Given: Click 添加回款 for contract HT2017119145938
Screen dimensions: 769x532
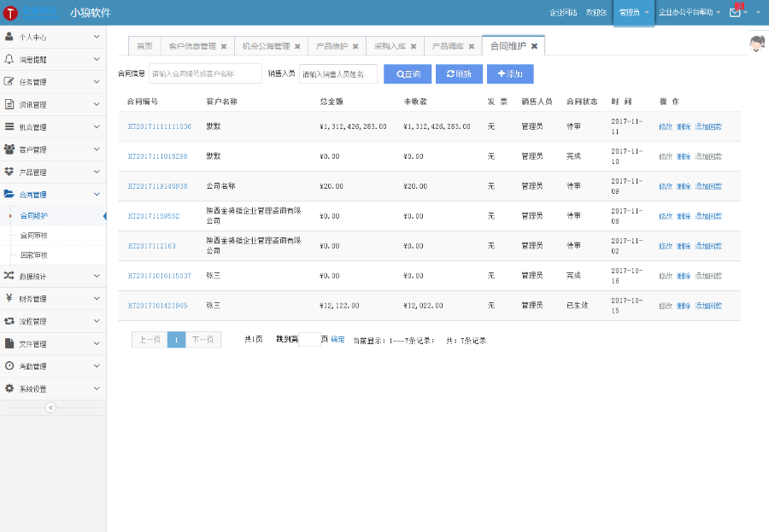Looking at the screenshot, I should pyautogui.click(x=708, y=186).
